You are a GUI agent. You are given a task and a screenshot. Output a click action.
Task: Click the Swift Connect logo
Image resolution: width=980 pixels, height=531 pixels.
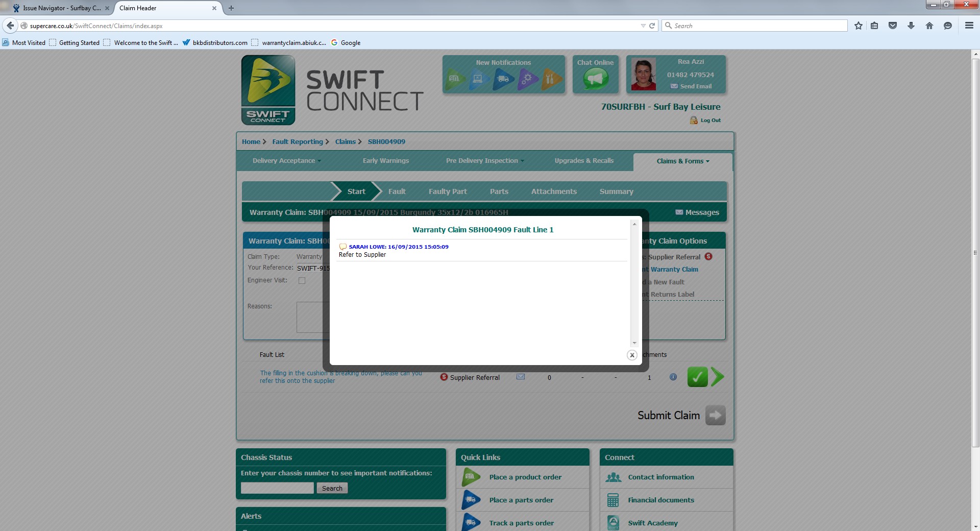[x=268, y=90]
